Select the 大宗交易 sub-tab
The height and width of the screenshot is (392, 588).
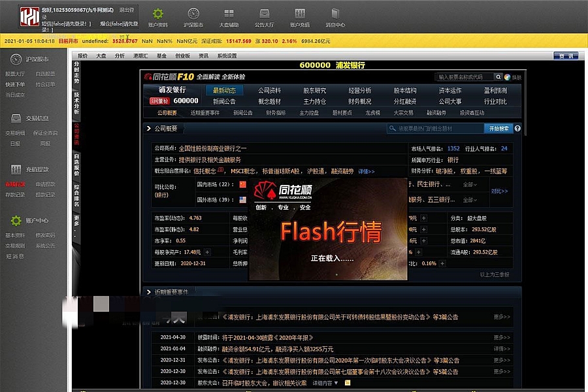[x=403, y=112]
